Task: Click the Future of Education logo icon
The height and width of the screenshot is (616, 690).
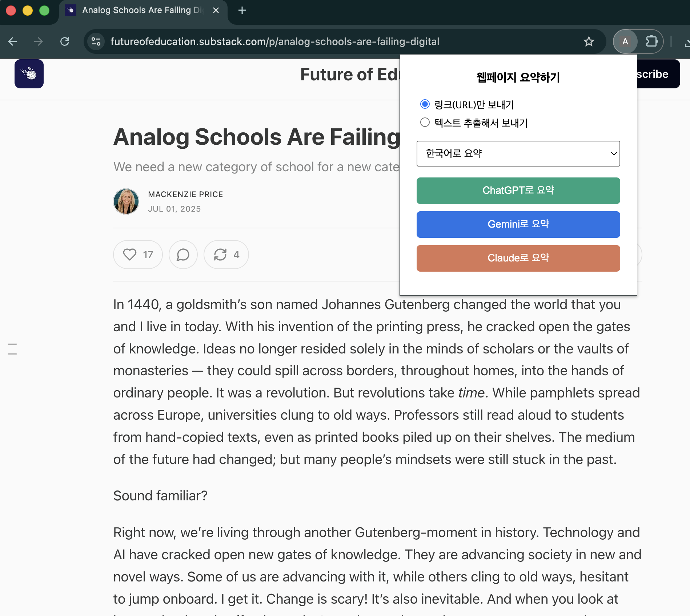Action: click(29, 74)
